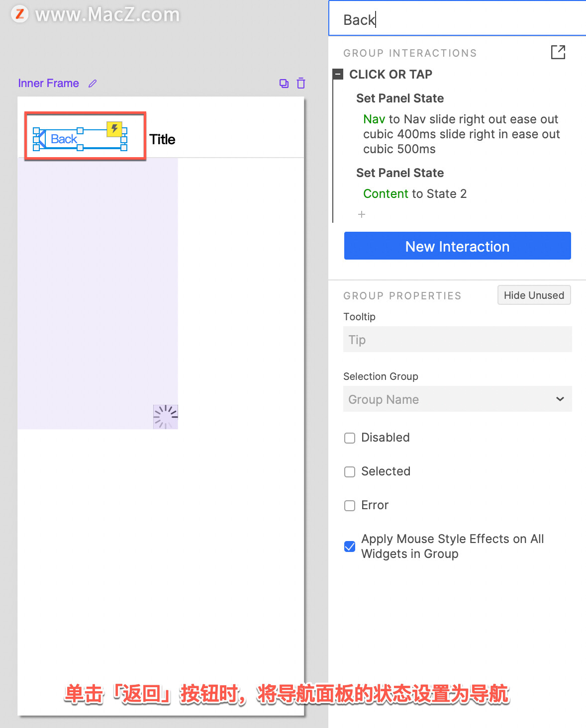Click the New Interaction button

point(458,246)
